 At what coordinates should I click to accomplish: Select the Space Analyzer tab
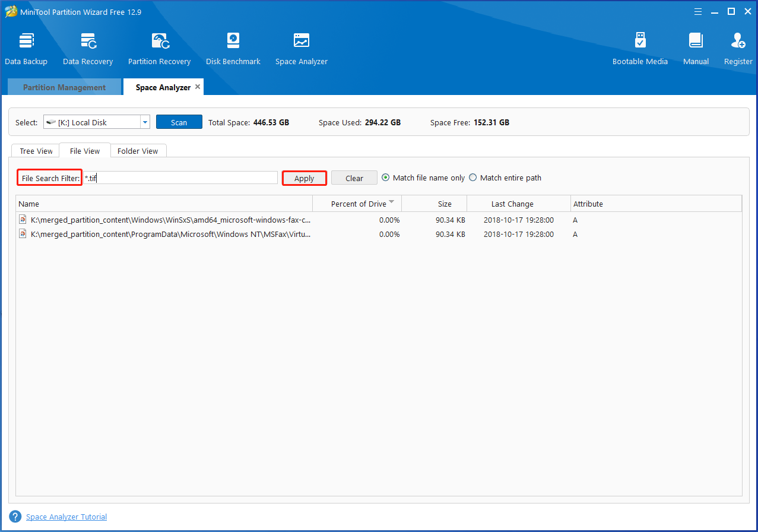[x=163, y=87]
